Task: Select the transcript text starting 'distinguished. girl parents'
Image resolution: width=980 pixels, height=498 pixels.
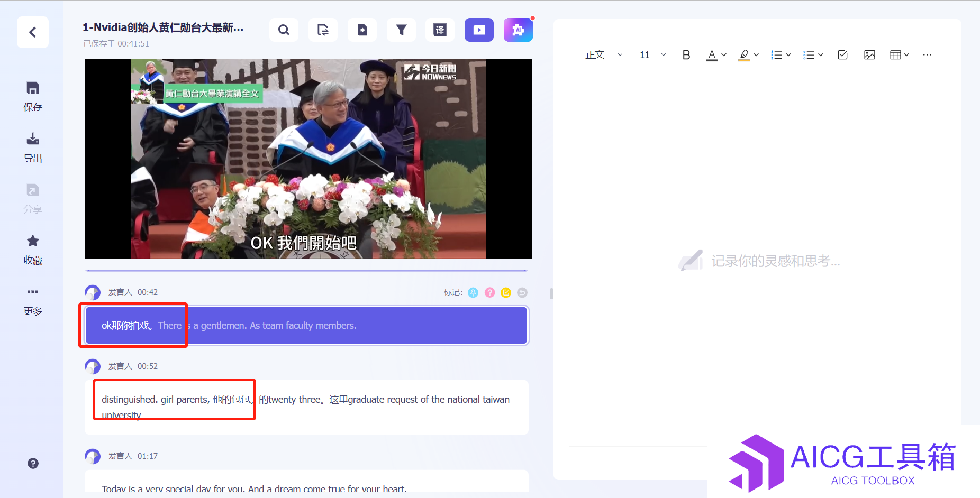Action: click(307, 408)
